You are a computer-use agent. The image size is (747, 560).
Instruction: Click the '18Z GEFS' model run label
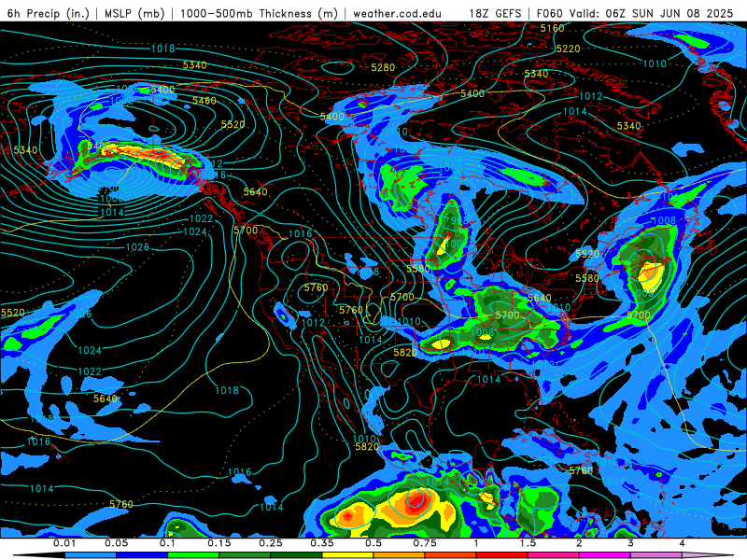pos(496,13)
